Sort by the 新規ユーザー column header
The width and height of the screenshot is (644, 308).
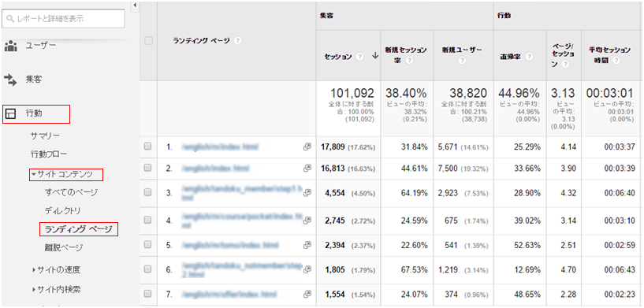tap(462, 50)
